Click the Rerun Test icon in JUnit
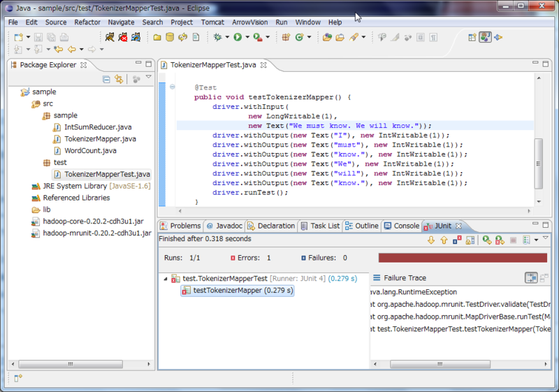This screenshot has height=392, width=559. [x=486, y=240]
